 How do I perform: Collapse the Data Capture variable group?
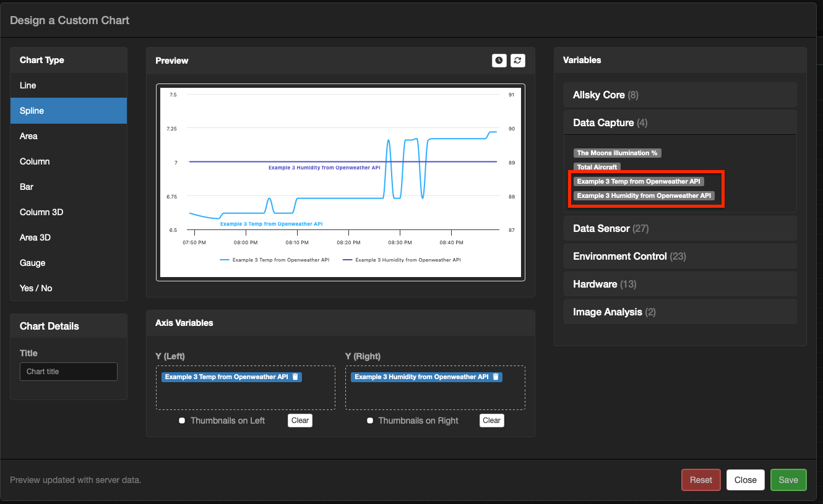(603, 122)
